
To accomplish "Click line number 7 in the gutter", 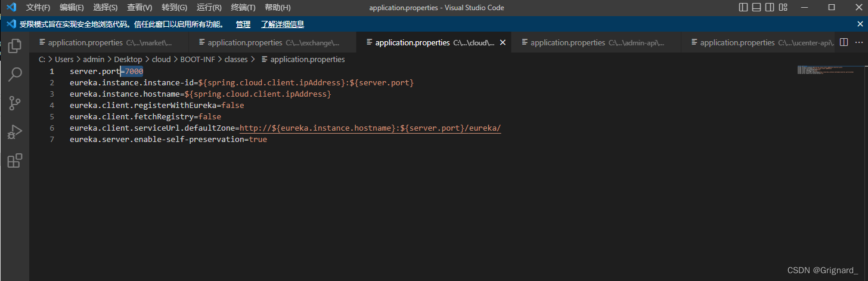I will pyautogui.click(x=52, y=140).
